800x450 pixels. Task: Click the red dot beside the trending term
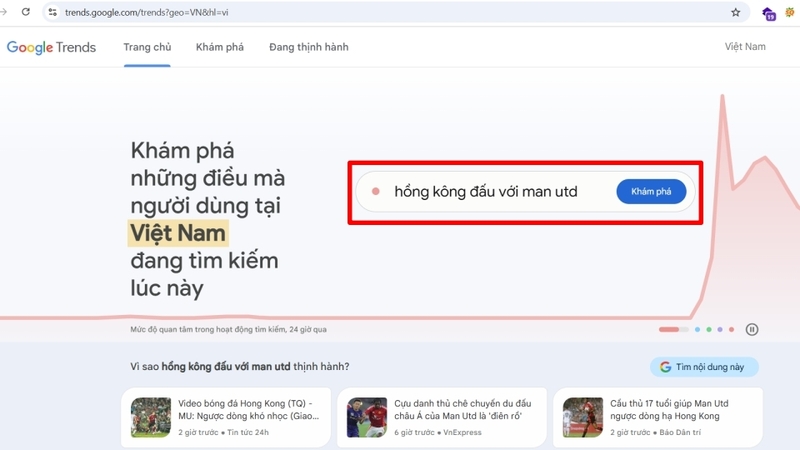tap(376, 191)
